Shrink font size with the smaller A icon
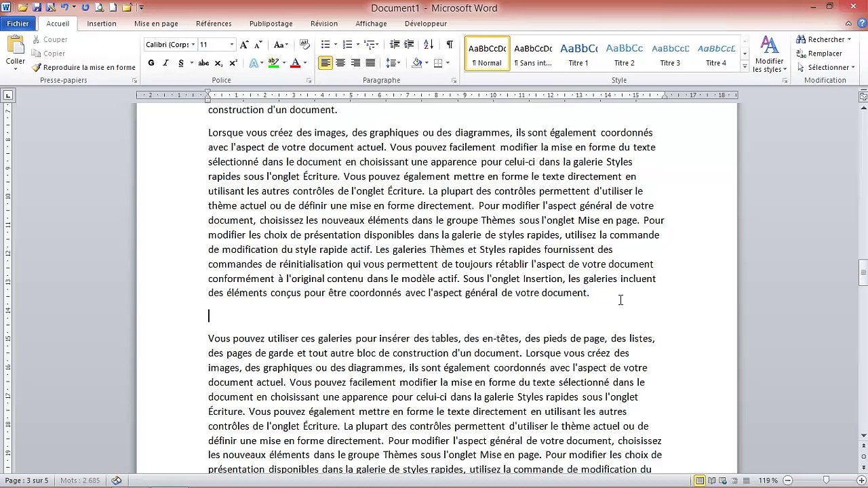Viewport: 868px width, 488px height. [258, 45]
